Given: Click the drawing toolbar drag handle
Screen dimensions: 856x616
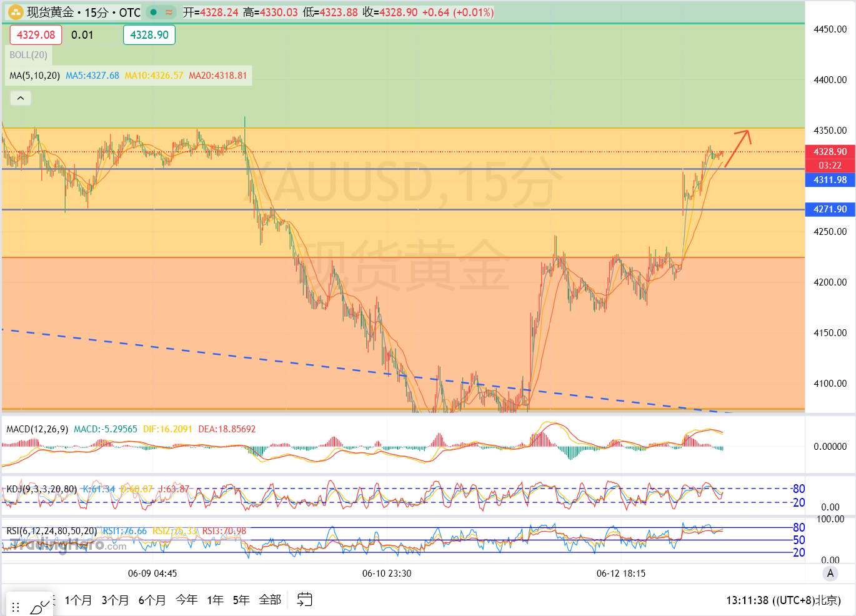Looking at the screenshot, I should 16,607.
